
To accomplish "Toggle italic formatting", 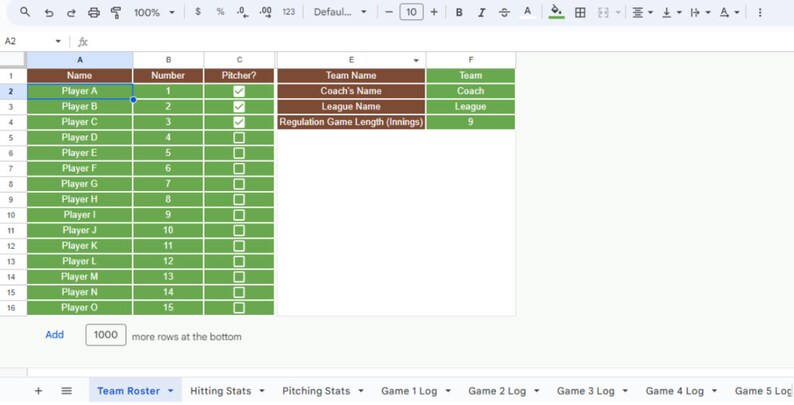I will 482,13.
